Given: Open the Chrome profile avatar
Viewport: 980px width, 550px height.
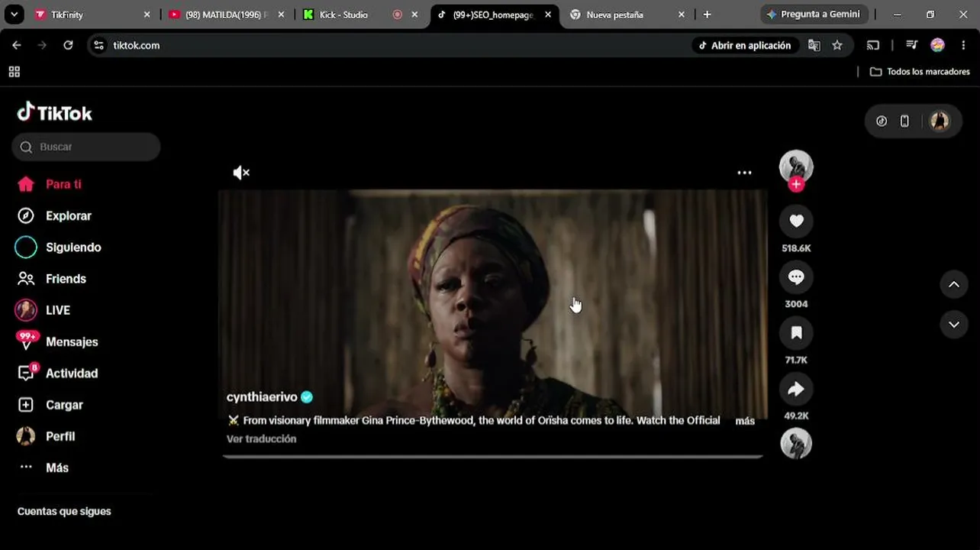Looking at the screenshot, I should [937, 46].
